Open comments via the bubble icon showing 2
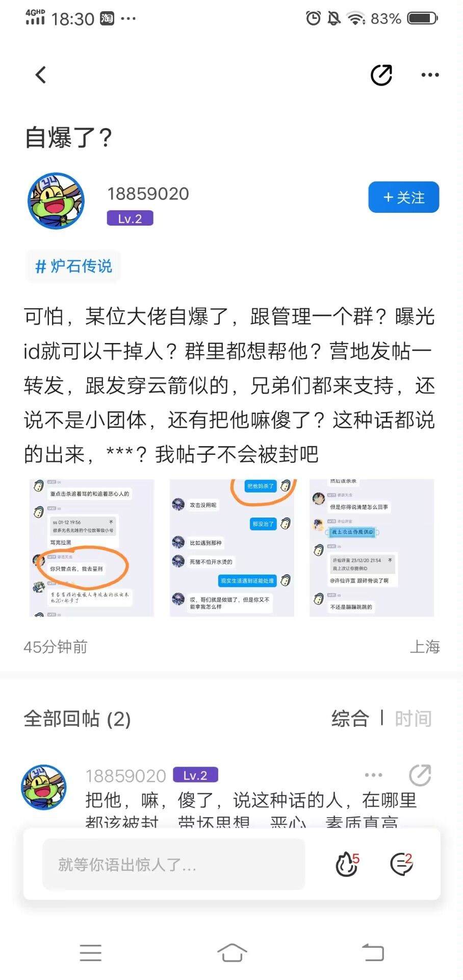The width and height of the screenshot is (463, 980). [x=401, y=864]
